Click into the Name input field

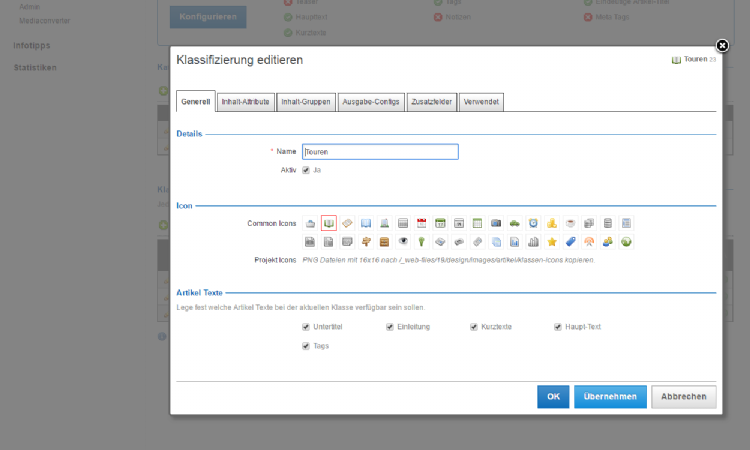pyautogui.click(x=380, y=152)
